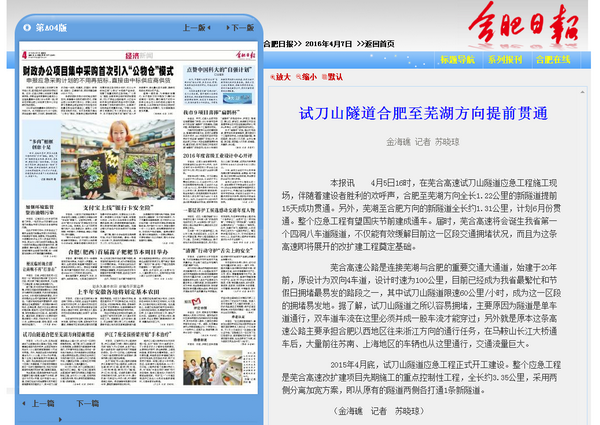Open the 系列报刊 menu tab

(505, 60)
